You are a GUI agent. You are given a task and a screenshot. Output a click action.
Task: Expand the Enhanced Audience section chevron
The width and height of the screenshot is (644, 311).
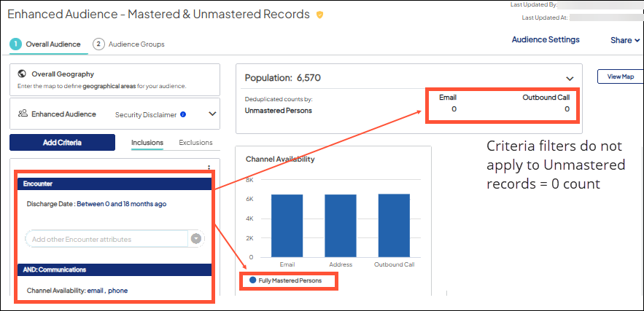point(212,114)
